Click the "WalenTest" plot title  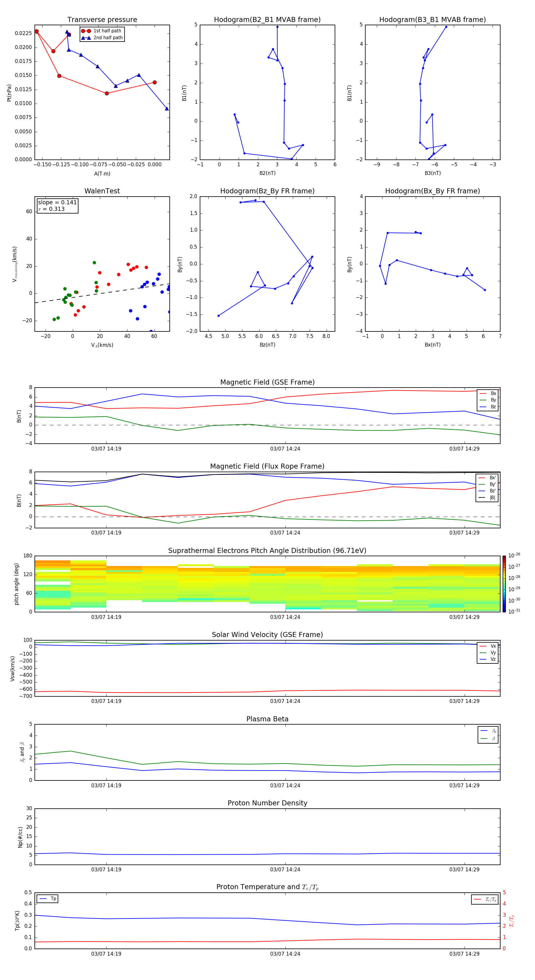click(102, 191)
